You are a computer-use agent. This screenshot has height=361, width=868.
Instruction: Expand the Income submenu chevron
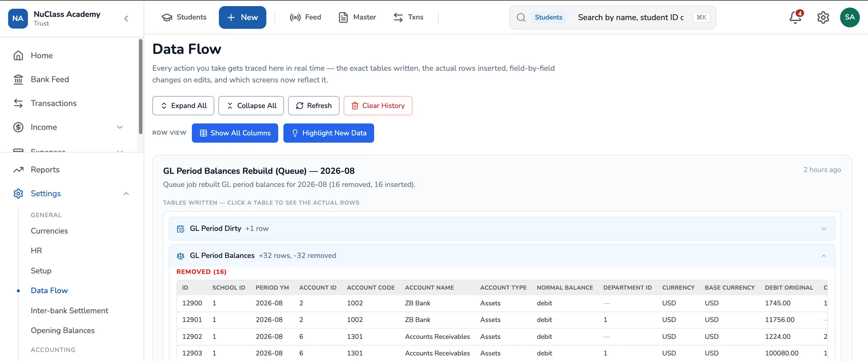tap(120, 127)
